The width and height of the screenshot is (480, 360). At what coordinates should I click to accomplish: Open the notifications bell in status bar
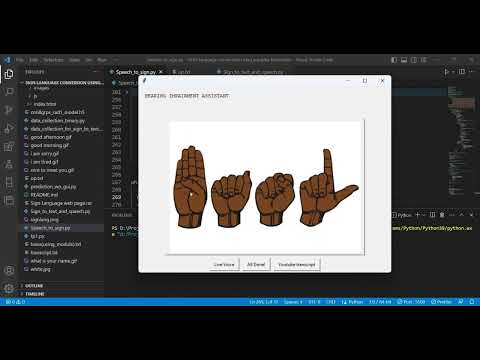tap(472, 302)
